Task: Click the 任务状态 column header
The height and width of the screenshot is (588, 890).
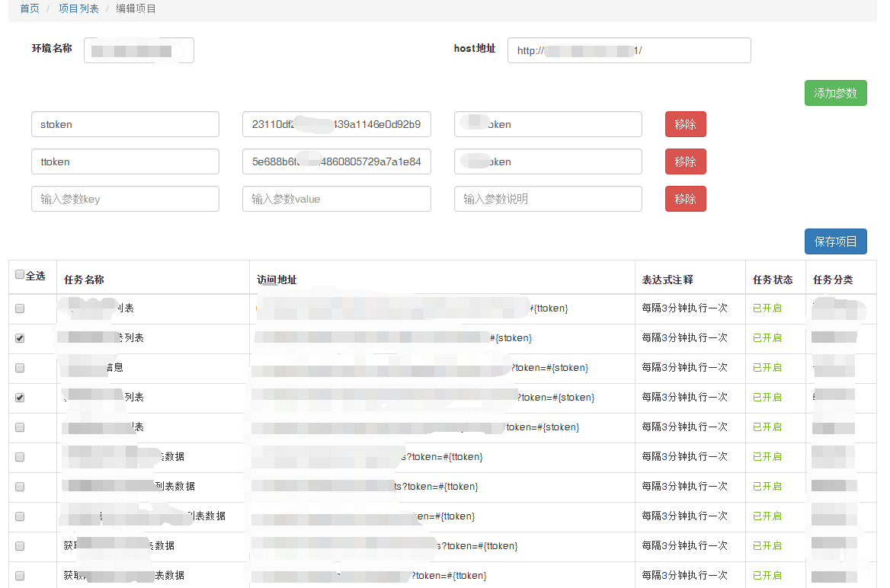Action: [773, 280]
